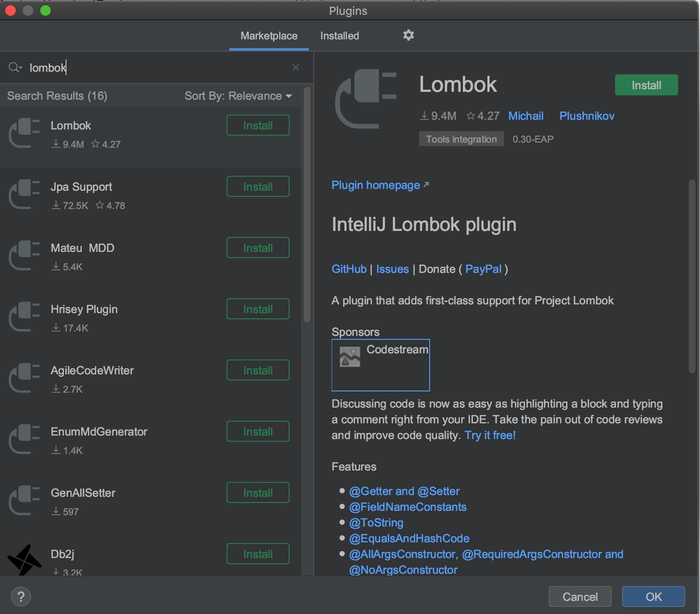
Task: Install the Jpa Support plugin
Action: click(258, 187)
